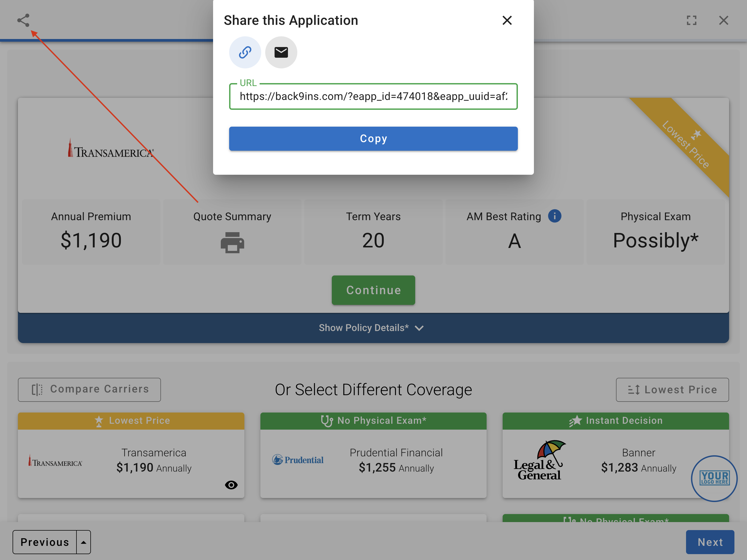Click the Your Logo Here badge
This screenshot has width=747, height=560.
coord(714,478)
